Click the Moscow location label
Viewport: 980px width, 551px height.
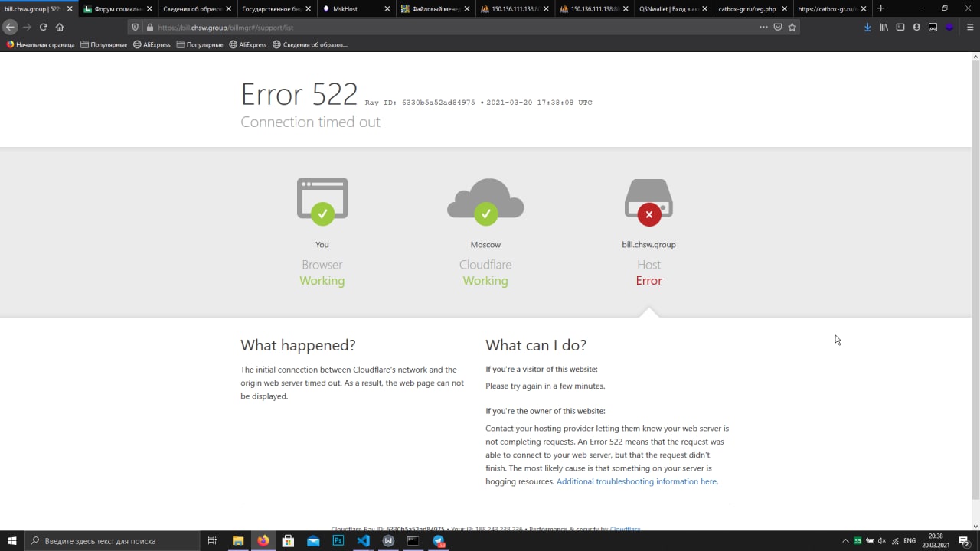tap(485, 245)
